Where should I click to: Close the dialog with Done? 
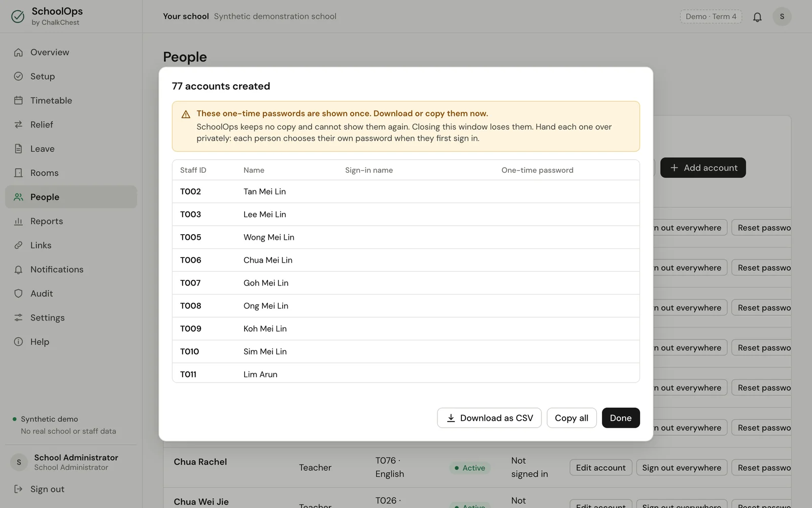point(621,418)
